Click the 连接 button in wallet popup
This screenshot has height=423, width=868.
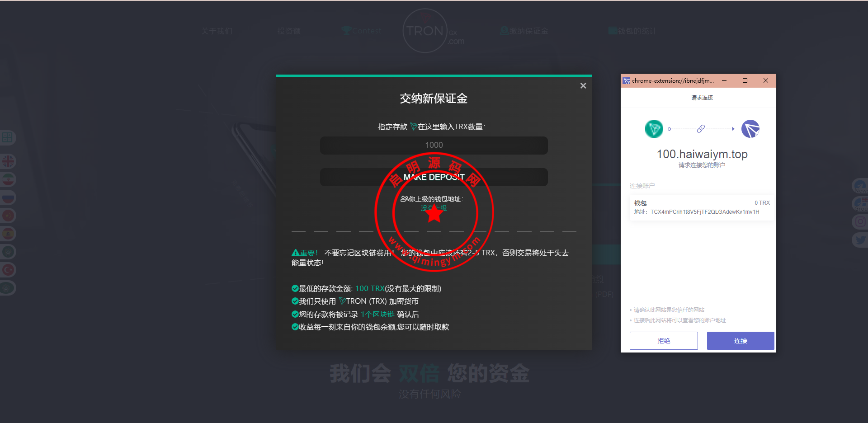740,341
